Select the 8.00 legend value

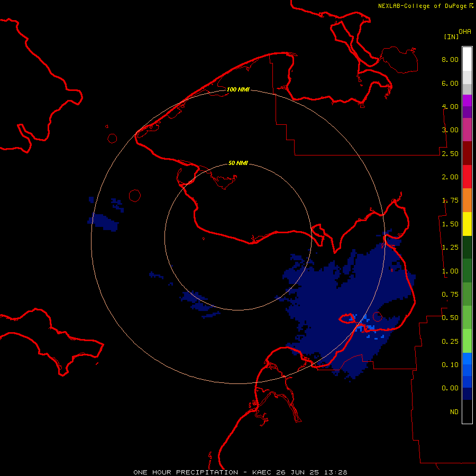click(x=450, y=59)
